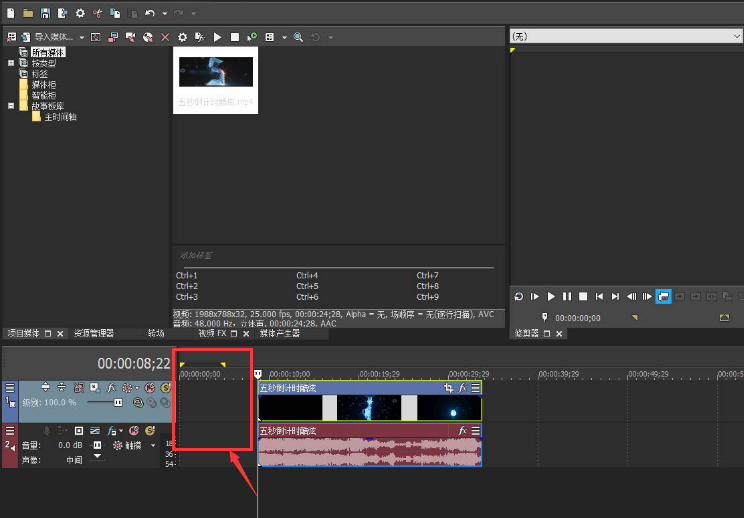Viewport: 744px width, 518px height.
Task: Start preview in Project Media toolbar
Action: pyautogui.click(x=217, y=37)
